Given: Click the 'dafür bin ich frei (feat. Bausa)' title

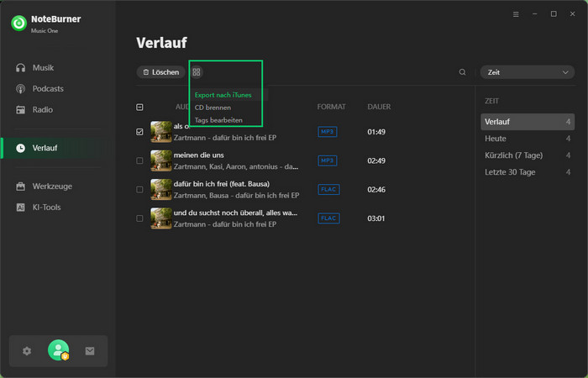Looking at the screenshot, I should (222, 184).
